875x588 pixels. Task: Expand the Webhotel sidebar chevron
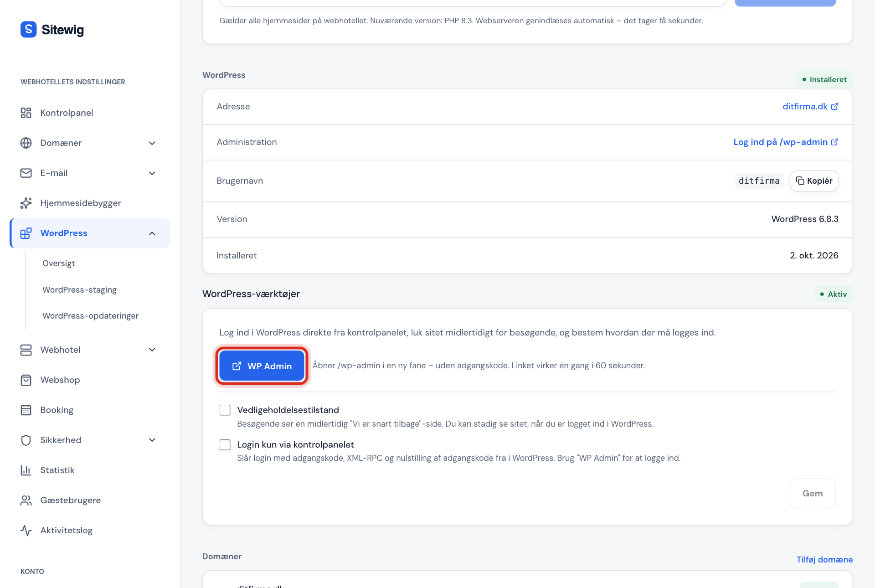(152, 350)
